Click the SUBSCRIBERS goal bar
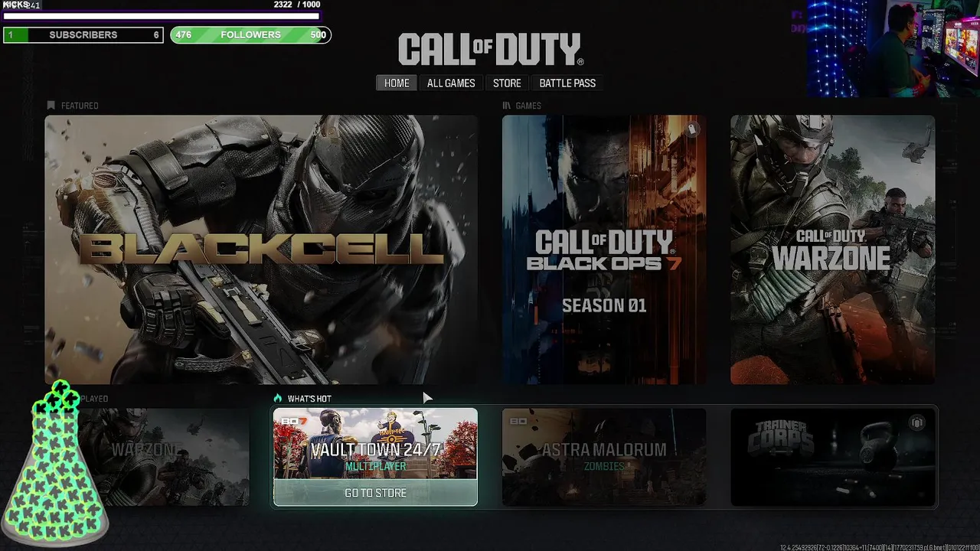Screen dimensions: 980x551 point(83,34)
